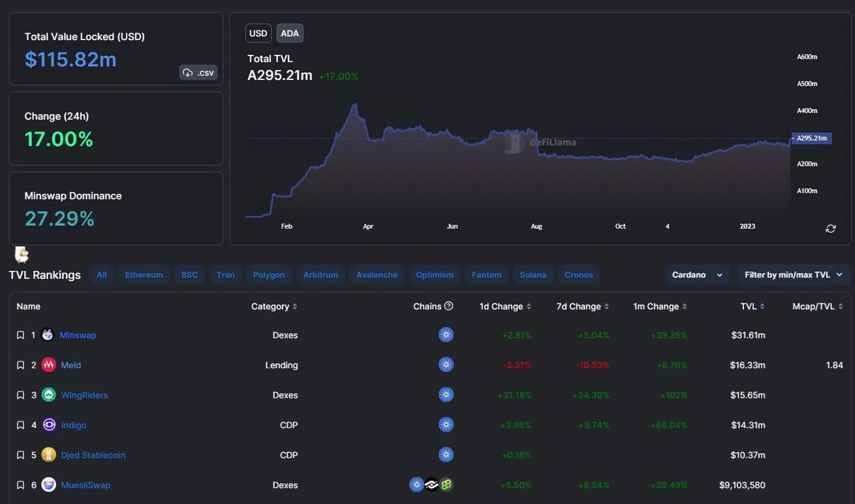Click the gold Djed Stablecoin logo

48,455
